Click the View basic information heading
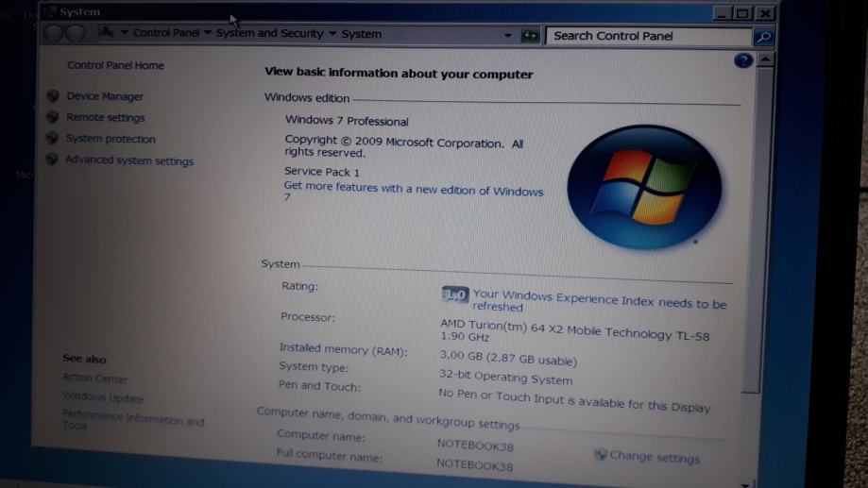Image resolution: width=868 pixels, height=488 pixels. tap(399, 73)
